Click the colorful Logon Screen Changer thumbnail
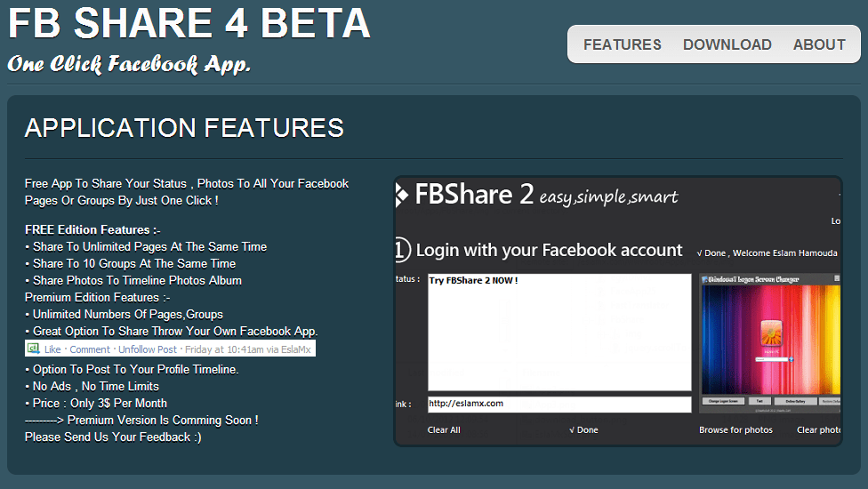Viewport: 868px width, 489px height. (770, 343)
